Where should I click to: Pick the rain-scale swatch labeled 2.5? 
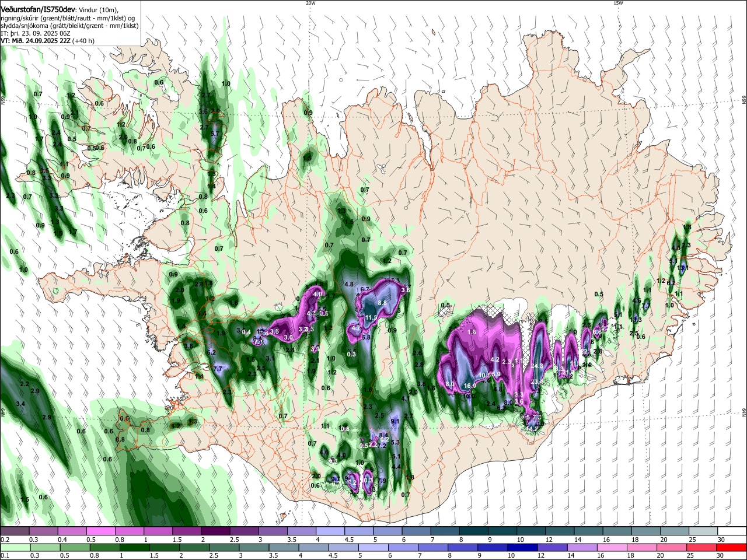(224, 548)
